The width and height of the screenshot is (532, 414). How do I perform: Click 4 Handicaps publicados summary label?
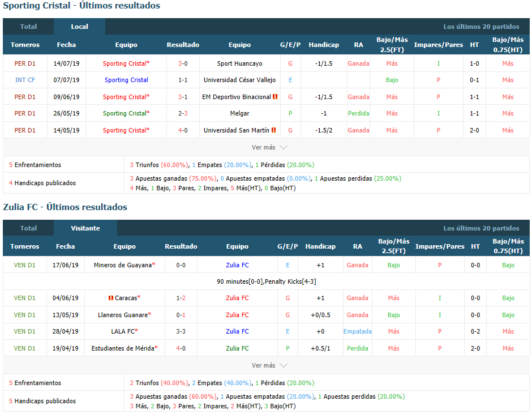42,183
